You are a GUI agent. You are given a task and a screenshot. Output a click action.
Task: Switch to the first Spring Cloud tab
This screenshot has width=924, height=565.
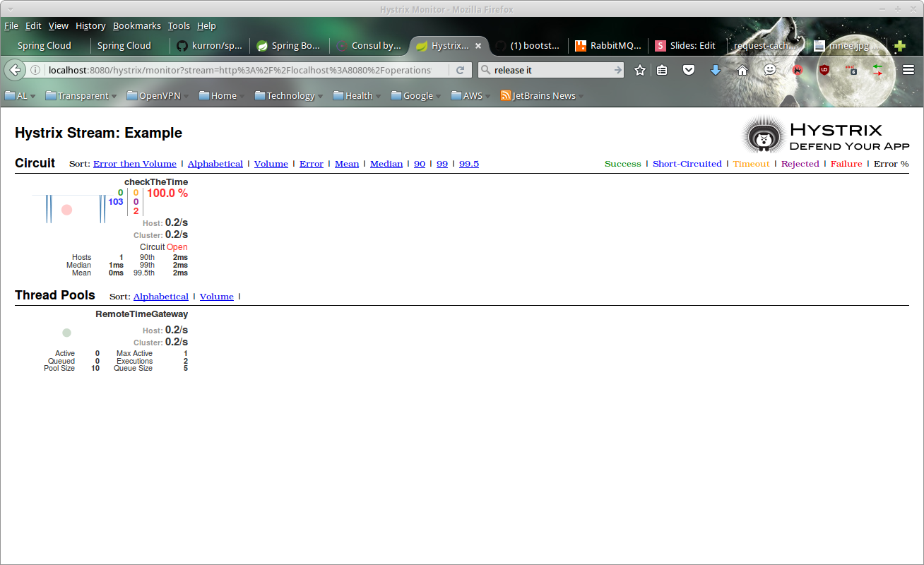[x=45, y=46]
